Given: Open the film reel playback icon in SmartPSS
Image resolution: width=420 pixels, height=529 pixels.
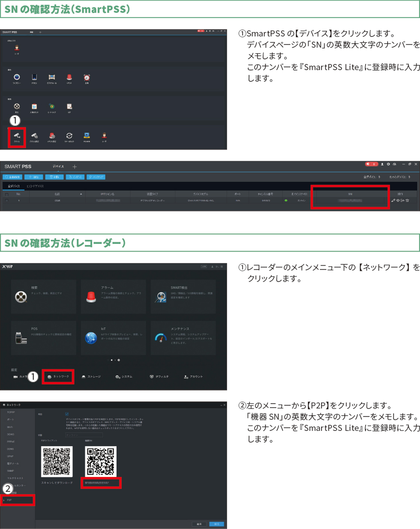Looking at the screenshot, I should point(17,107).
